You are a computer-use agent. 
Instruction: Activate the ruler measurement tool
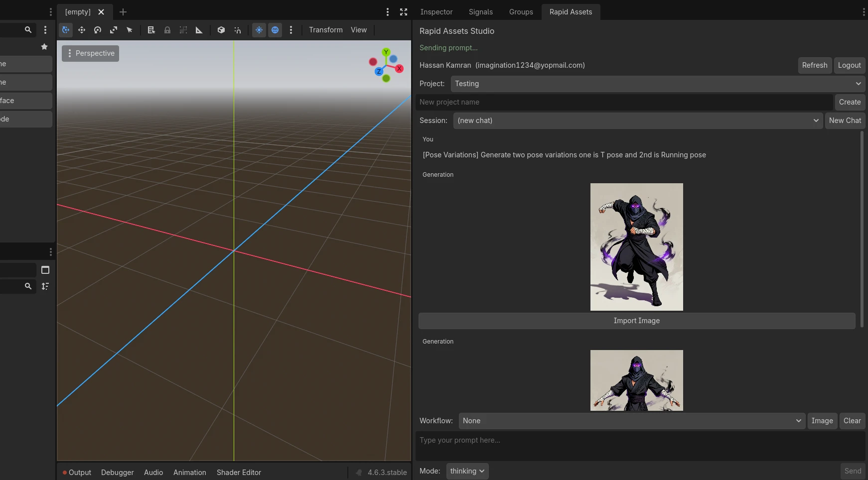point(199,30)
